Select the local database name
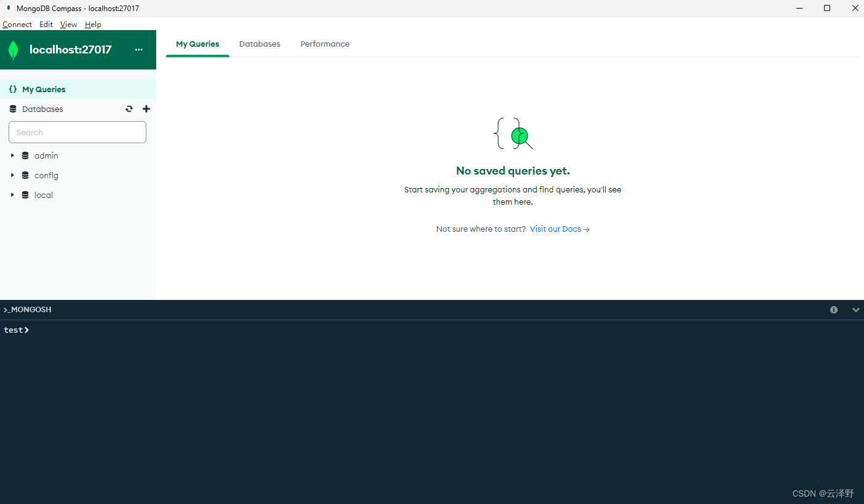The height and width of the screenshot is (504, 864). coord(44,195)
